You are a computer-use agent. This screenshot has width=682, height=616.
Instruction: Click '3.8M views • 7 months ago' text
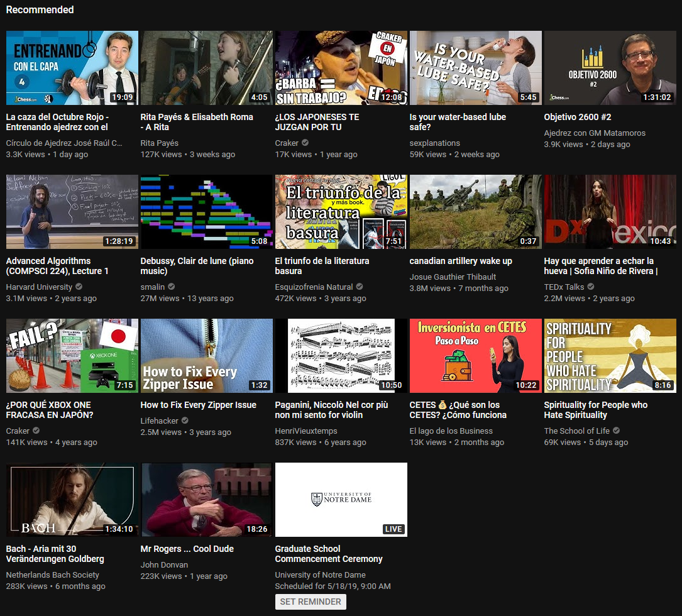coord(459,289)
